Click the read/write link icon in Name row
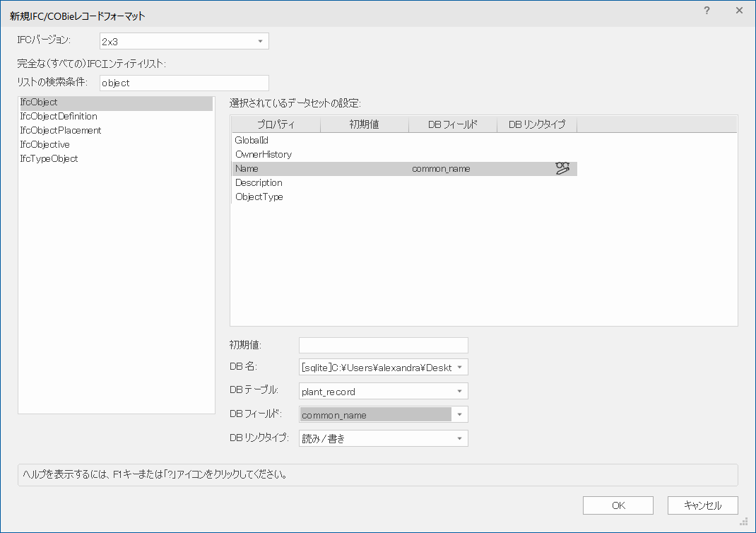Screen dimensions: 756x533 pyautogui.click(x=562, y=168)
